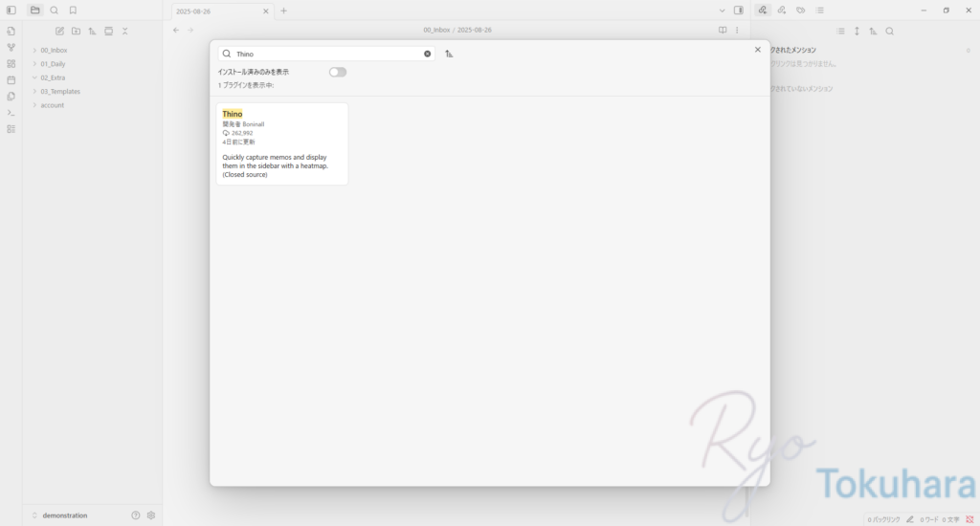Open a new tab with plus button
The width and height of the screenshot is (980, 526).
(283, 11)
